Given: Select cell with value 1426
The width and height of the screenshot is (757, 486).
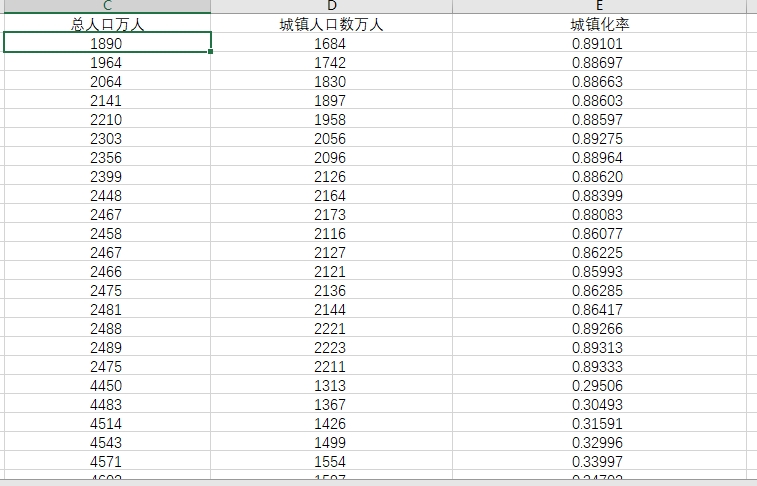Looking at the screenshot, I should coord(332,423).
